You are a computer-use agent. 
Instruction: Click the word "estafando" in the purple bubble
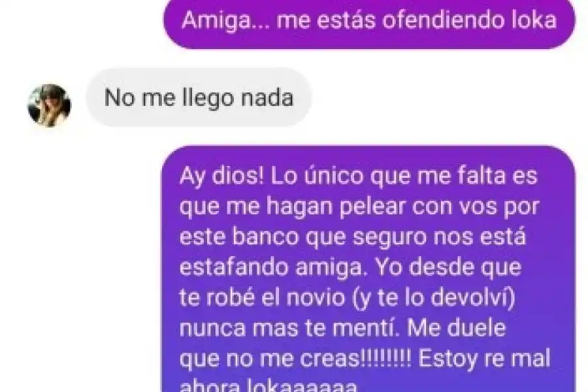[234, 267]
